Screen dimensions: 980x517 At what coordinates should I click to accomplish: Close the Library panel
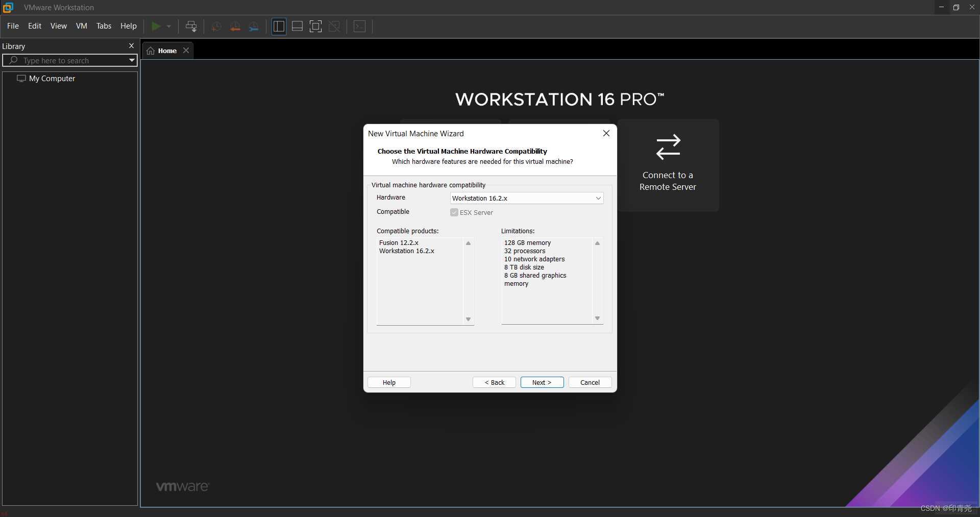click(131, 46)
